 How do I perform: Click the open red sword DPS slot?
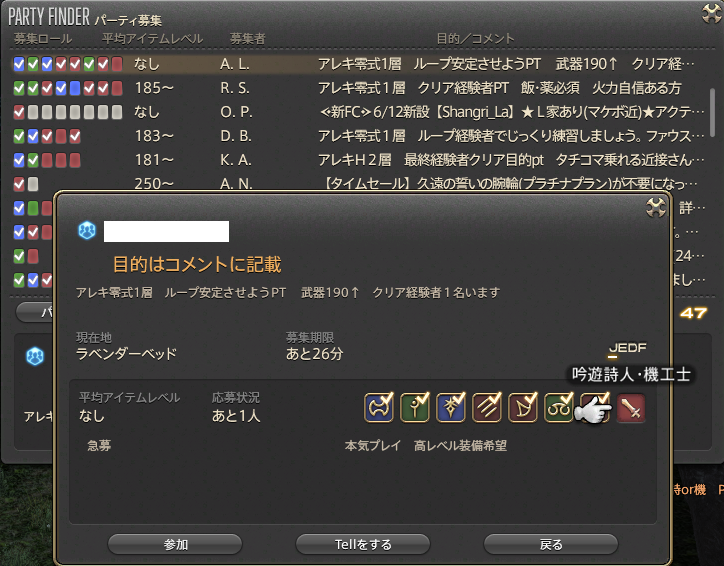(x=631, y=408)
